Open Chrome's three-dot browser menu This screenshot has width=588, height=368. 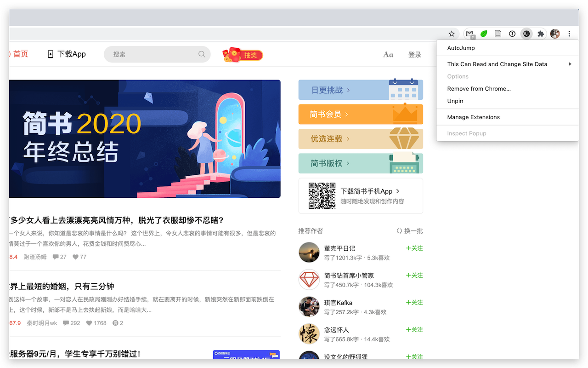click(569, 34)
